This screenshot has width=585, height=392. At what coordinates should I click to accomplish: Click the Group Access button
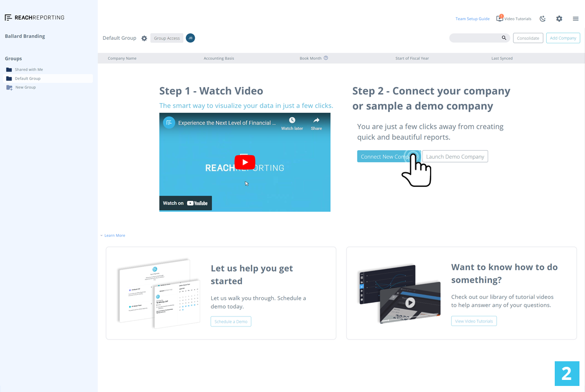coord(167,38)
